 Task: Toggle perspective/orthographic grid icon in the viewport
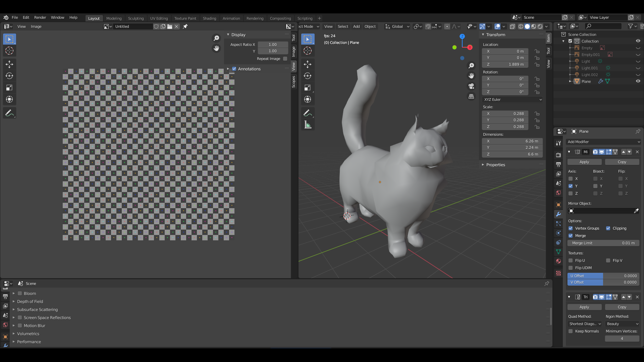click(x=471, y=97)
